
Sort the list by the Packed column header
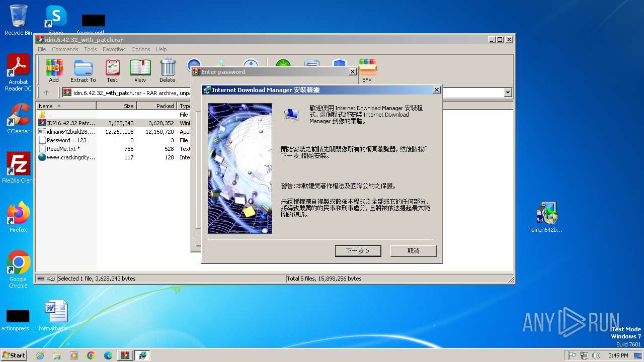tap(156, 106)
